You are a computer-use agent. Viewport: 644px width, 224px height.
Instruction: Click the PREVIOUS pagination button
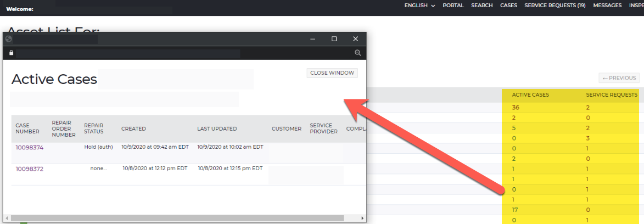(619, 77)
